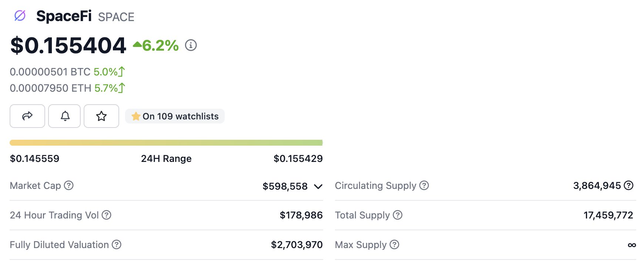
Task: Click the Total Supply help icon
Action: tap(398, 215)
